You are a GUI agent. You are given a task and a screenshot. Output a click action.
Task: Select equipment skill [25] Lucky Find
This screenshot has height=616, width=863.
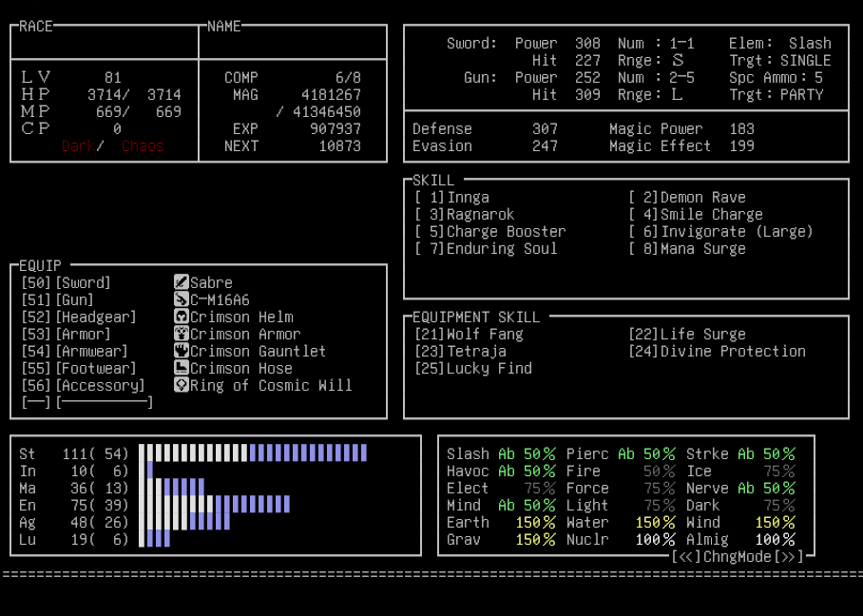(473, 368)
